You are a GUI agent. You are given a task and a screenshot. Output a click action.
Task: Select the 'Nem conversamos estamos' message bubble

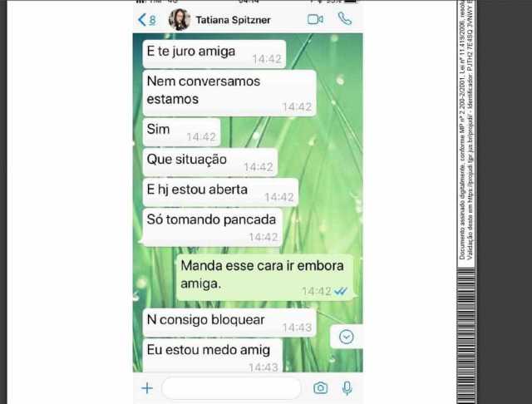click(x=229, y=93)
